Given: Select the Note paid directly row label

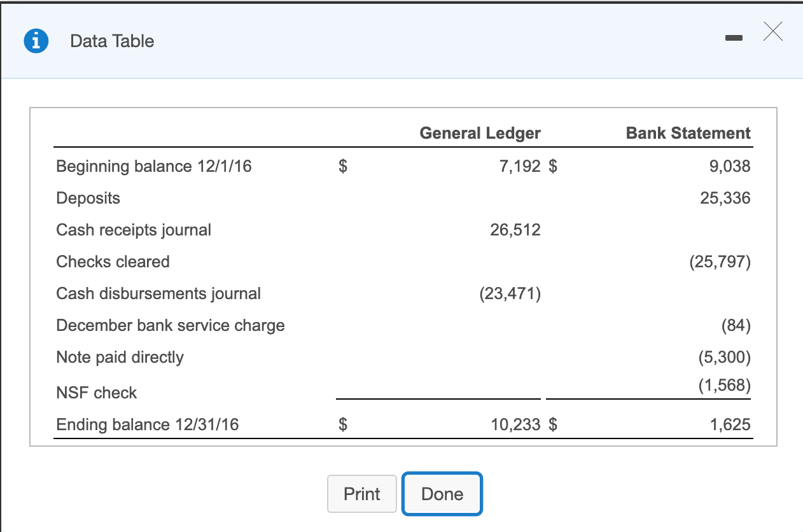Looking at the screenshot, I should tap(119, 357).
